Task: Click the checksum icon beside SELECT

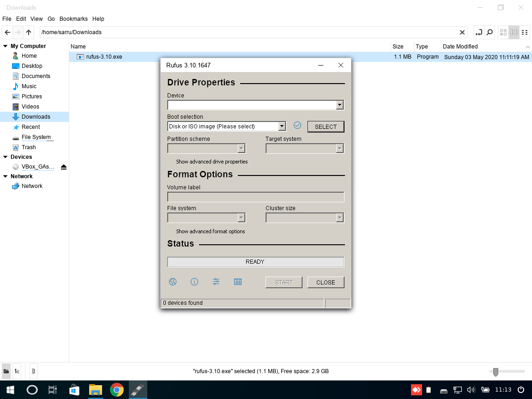Action: click(x=297, y=125)
